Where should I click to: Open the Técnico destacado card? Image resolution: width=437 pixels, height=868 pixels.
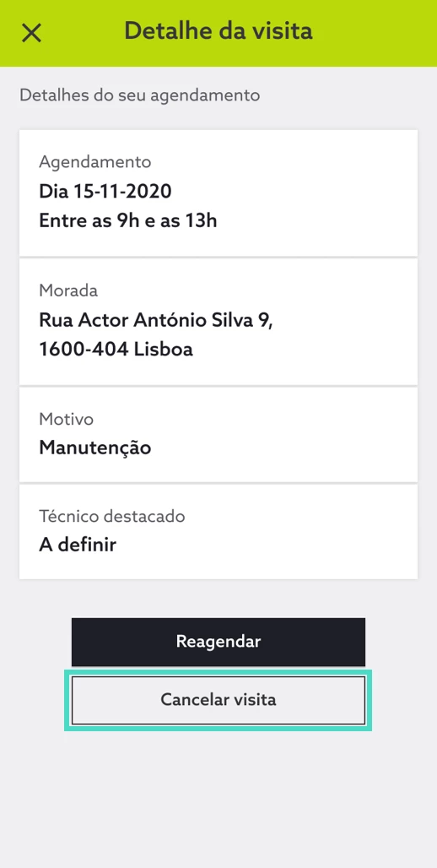point(218,531)
